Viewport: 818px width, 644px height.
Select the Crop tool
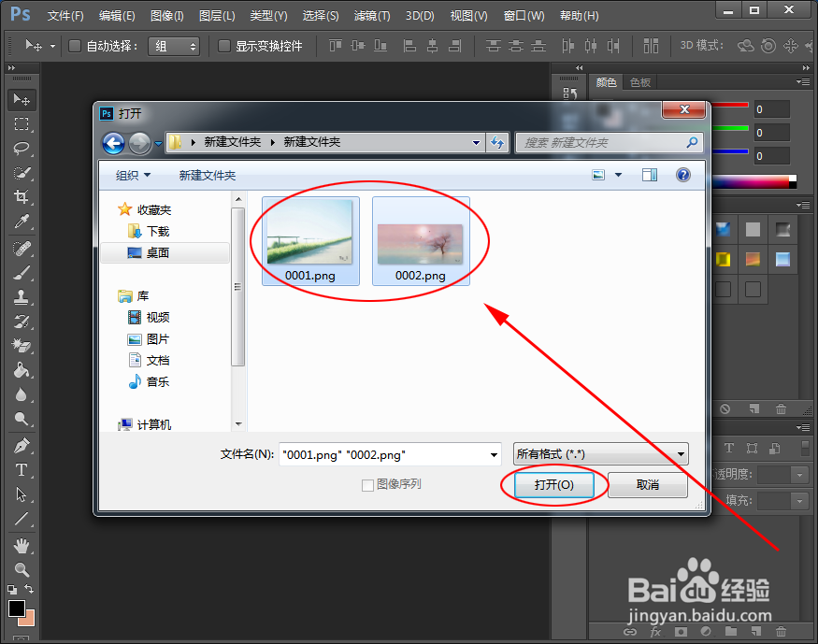coord(22,196)
